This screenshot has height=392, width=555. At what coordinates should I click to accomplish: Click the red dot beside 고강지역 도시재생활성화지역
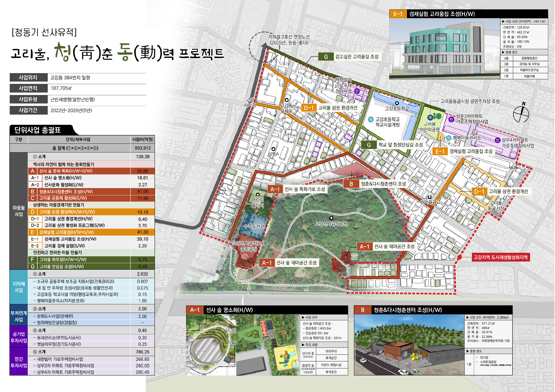pos(460,258)
